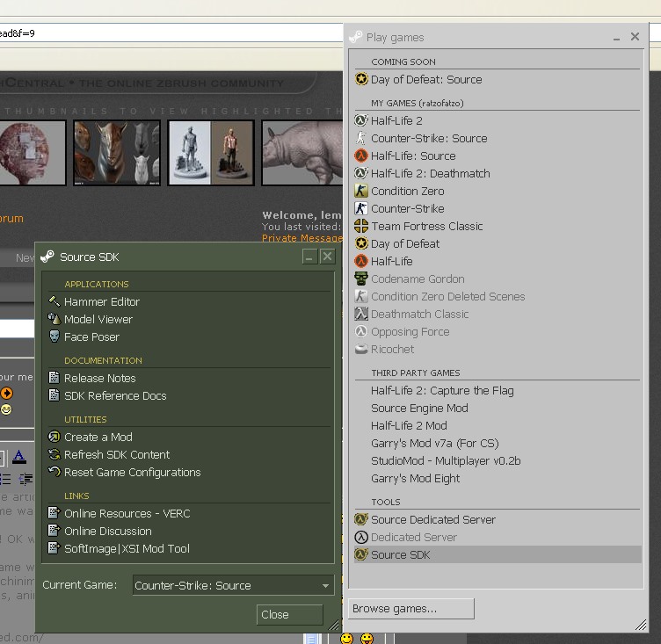Screen dimensions: 661x644
Task: Click the Half-Life 2: Deathmatch icon
Action: (x=361, y=173)
